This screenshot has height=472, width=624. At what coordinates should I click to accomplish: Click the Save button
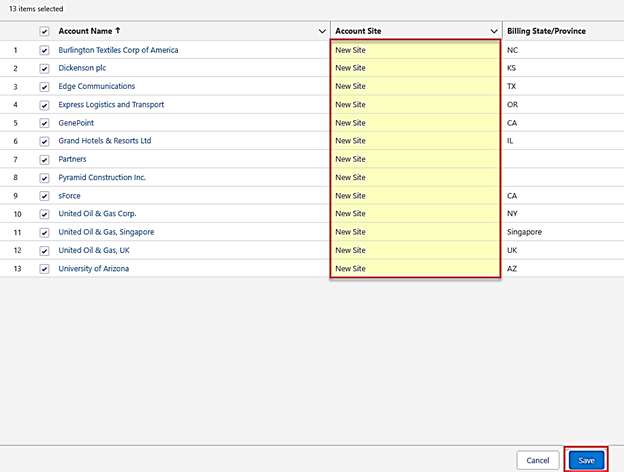click(x=586, y=460)
